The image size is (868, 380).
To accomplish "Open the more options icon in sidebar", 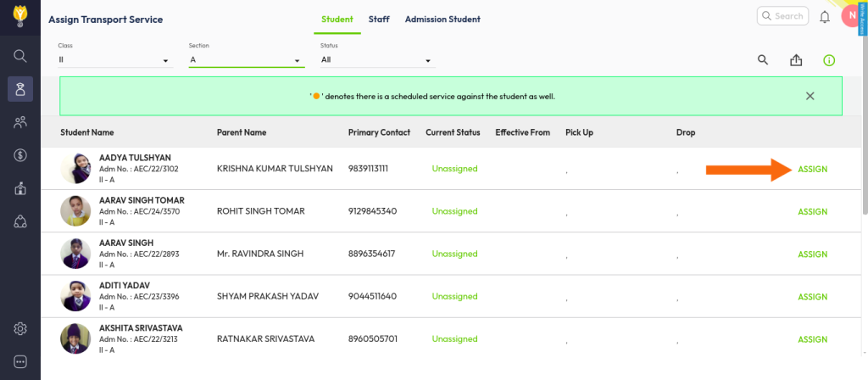I will (20, 361).
